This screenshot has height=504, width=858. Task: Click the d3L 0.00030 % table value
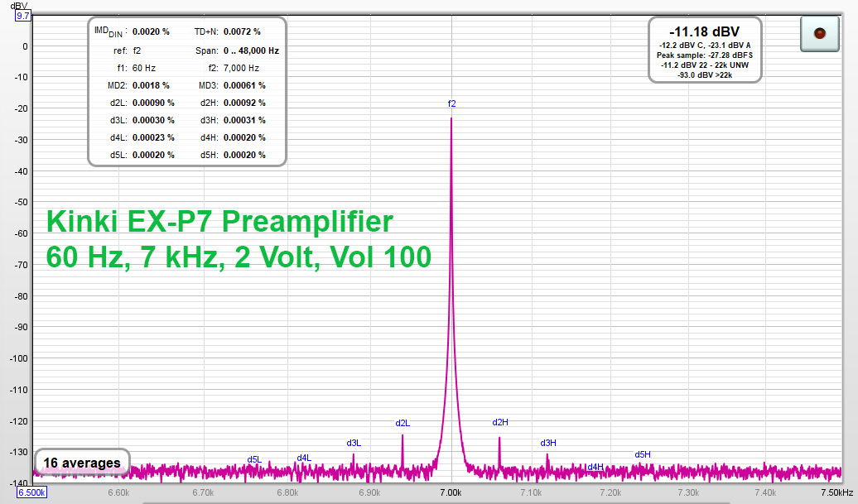153,120
